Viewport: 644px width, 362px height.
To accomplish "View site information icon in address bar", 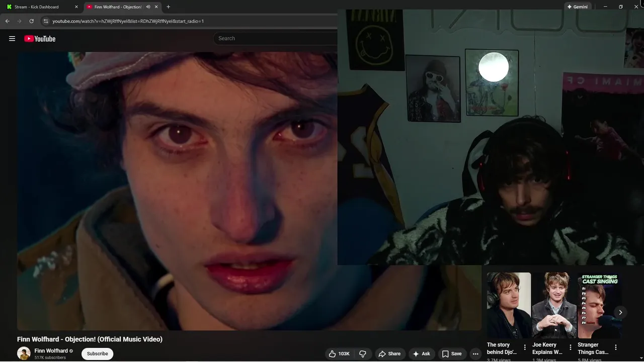I will pyautogui.click(x=46, y=21).
